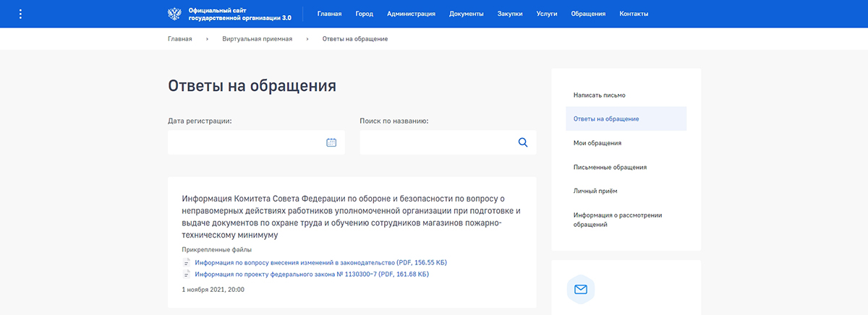Screen dimensions: 868x315
Task: Click the envelope icon in the side card
Action: pyautogui.click(x=580, y=290)
